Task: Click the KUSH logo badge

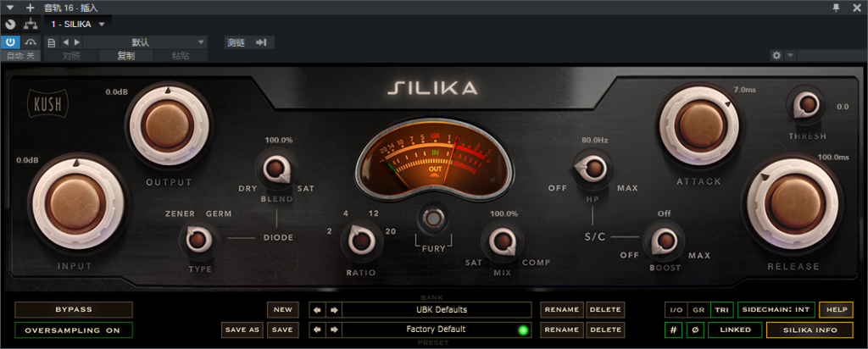Action: tap(47, 104)
